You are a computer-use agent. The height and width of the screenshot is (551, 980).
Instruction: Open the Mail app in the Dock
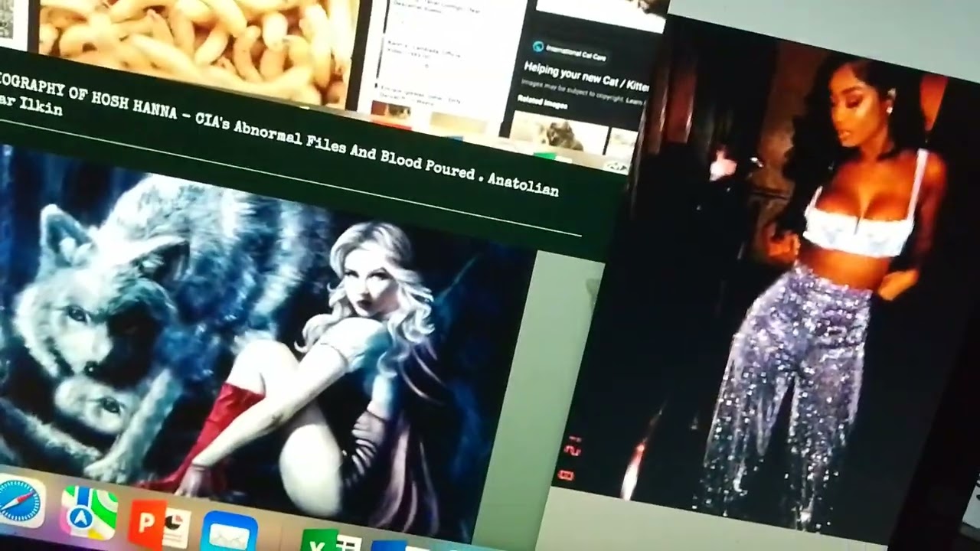pos(229,533)
